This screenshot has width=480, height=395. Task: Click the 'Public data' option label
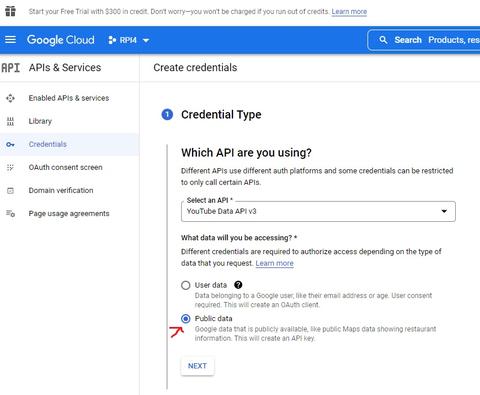pyautogui.click(x=213, y=319)
